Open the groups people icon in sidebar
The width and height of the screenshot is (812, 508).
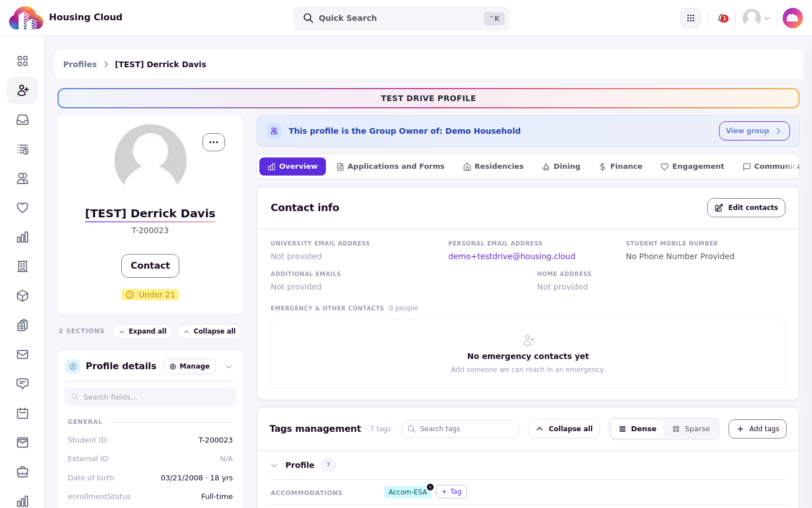23,178
